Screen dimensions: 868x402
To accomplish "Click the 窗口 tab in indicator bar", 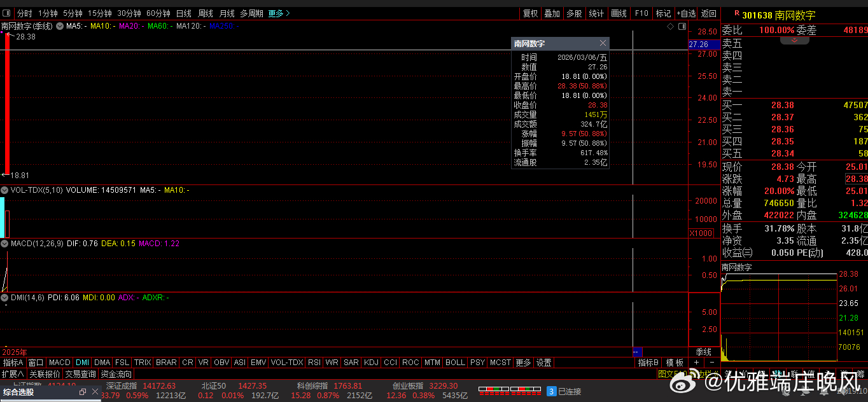I will pos(36,363).
